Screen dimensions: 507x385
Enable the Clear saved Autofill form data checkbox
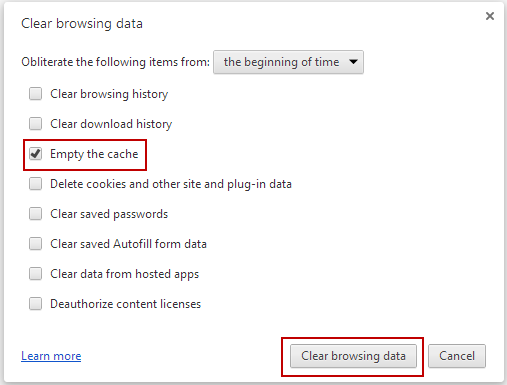[35, 244]
